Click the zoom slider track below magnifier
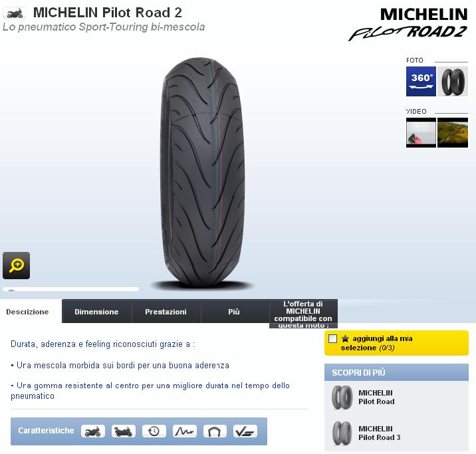This screenshot has height=454, width=476. coord(71,289)
